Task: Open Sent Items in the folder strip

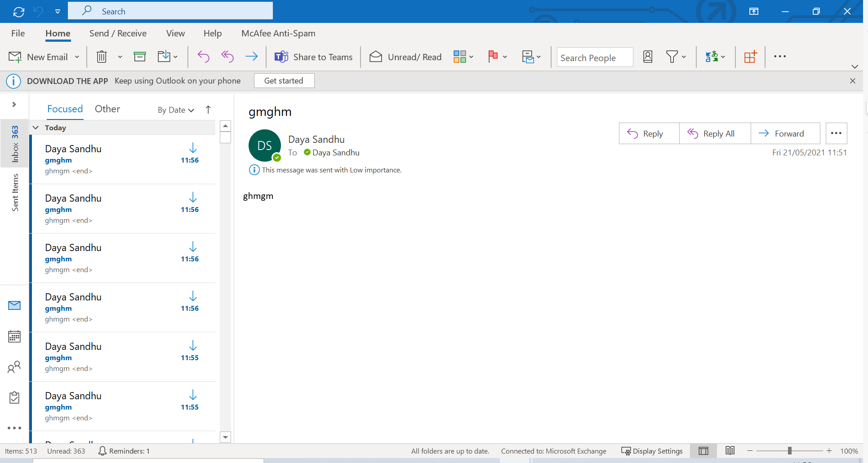Action: 15,192
